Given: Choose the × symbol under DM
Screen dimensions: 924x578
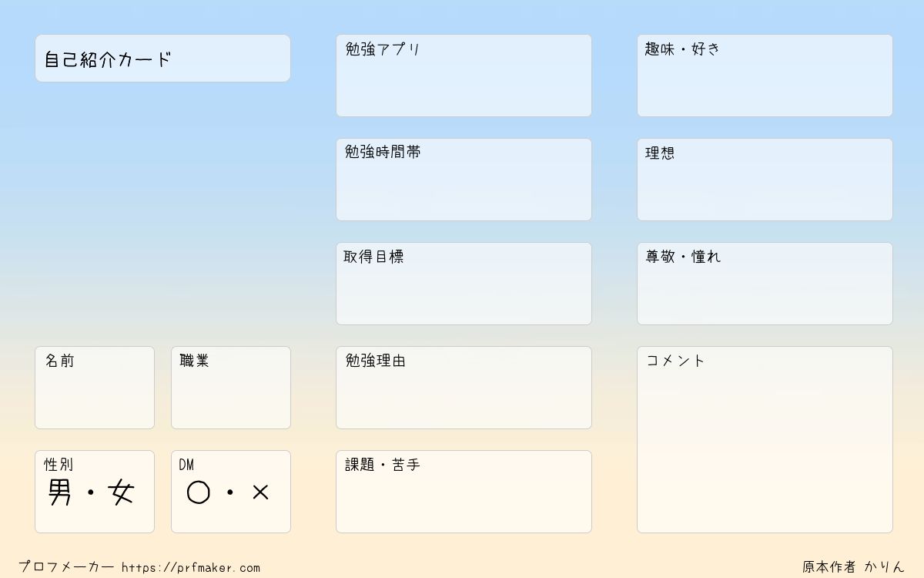Looking at the screenshot, I should pyautogui.click(x=260, y=492).
